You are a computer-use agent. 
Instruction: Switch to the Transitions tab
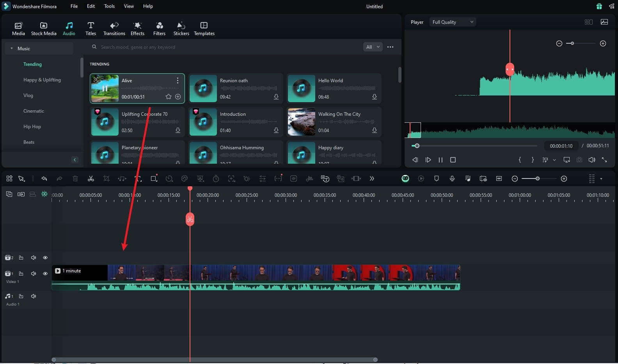(x=114, y=29)
